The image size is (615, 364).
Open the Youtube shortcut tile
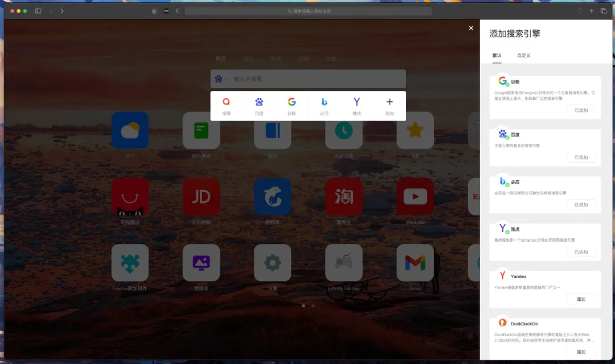pos(415,197)
